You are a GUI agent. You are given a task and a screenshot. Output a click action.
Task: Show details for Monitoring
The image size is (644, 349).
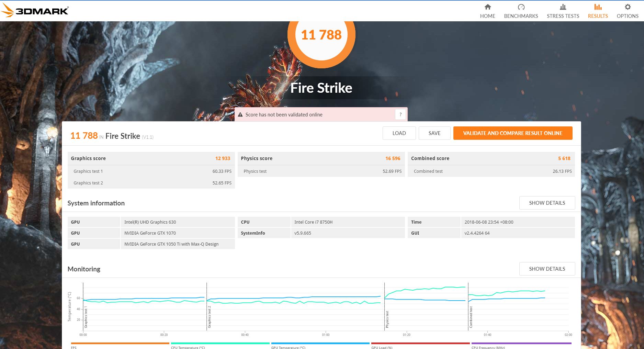tap(547, 269)
